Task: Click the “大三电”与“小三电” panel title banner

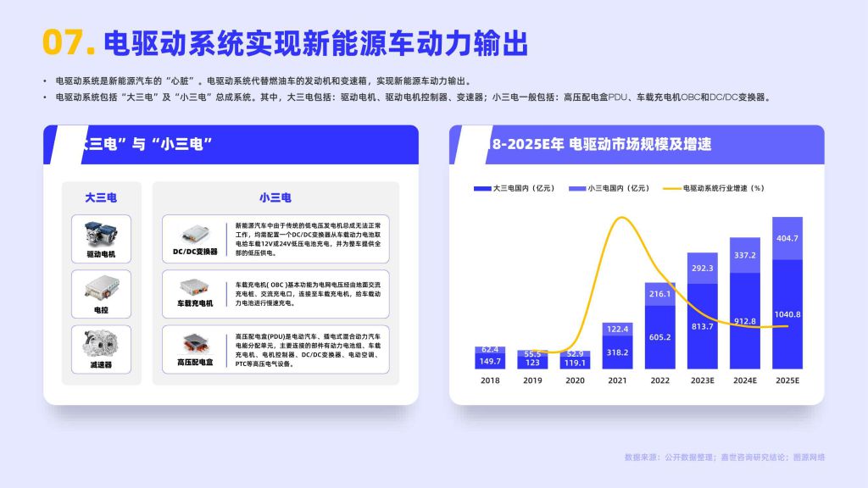Action: pyautogui.click(x=231, y=145)
